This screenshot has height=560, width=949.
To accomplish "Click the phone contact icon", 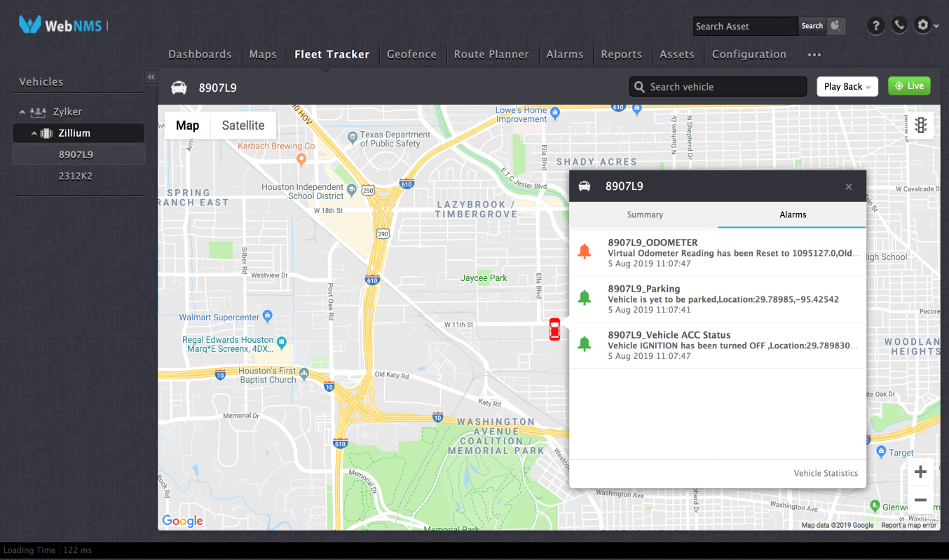I will tap(899, 25).
